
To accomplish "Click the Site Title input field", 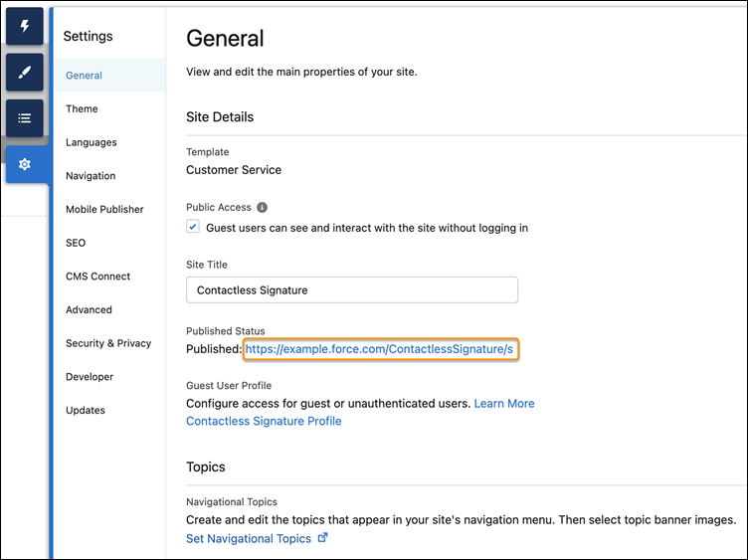I will [x=352, y=290].
